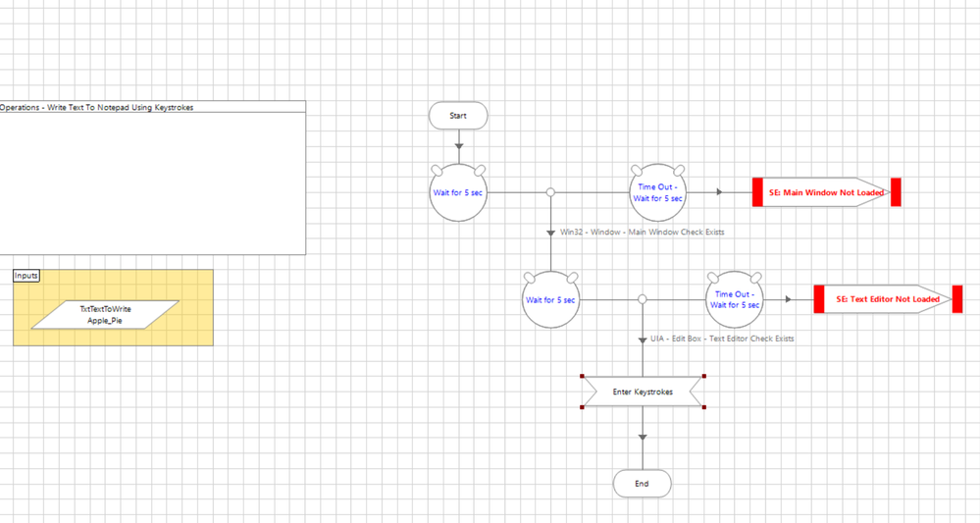Select the Start stage
980x523 pixels.
point(458,116)
